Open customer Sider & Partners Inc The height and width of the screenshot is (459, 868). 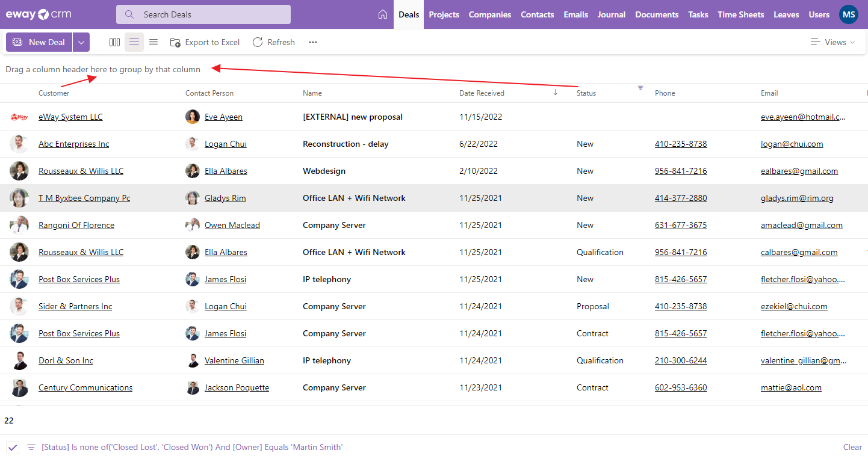point(75,306)
